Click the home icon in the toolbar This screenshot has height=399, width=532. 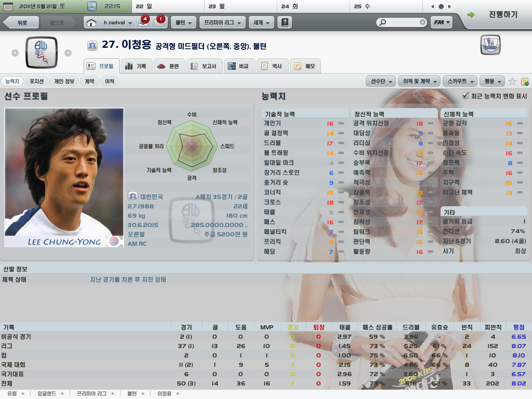[91, 23]
